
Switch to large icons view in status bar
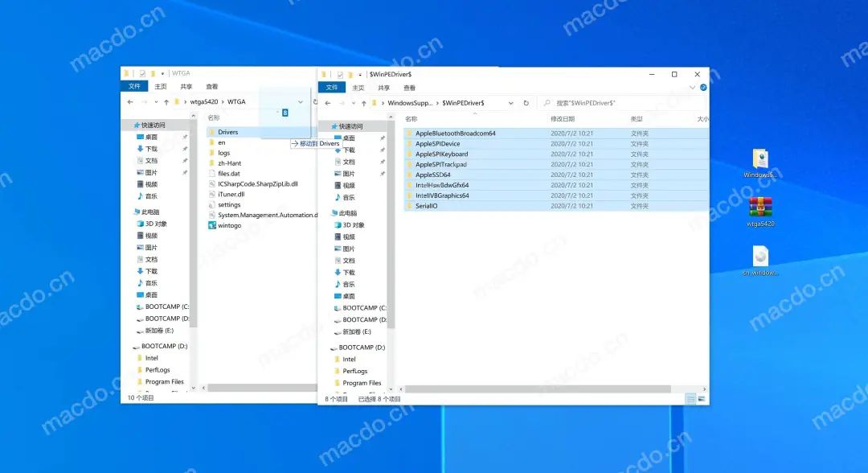tap(702, 399)
